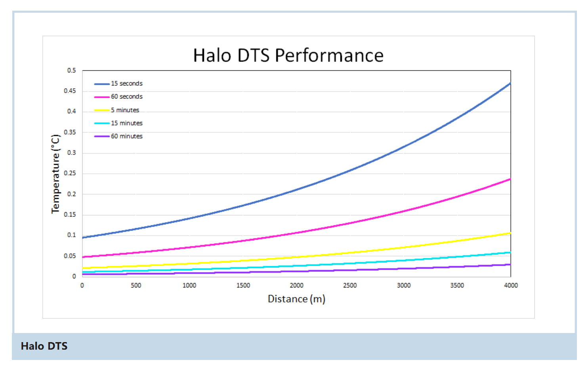Click the 5 minutes legend entry
Image resolution: width=588 pixels, height=373 pixels.
[116, 110]
